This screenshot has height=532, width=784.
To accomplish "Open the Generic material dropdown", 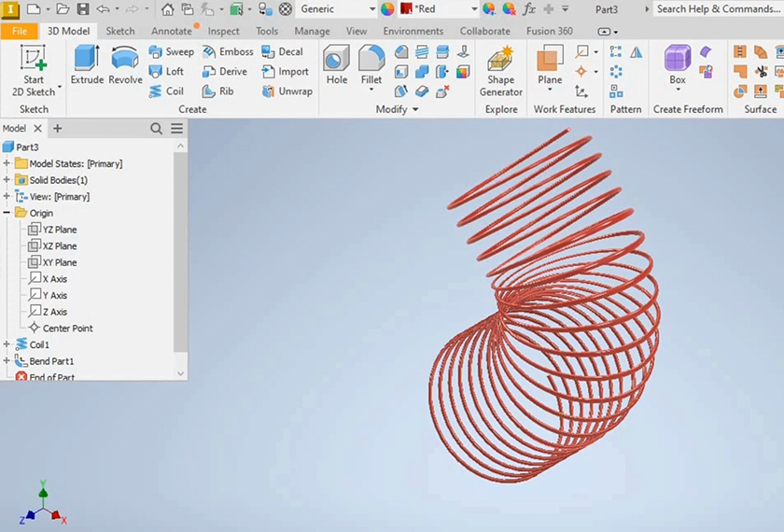I will tap(372, 9).
